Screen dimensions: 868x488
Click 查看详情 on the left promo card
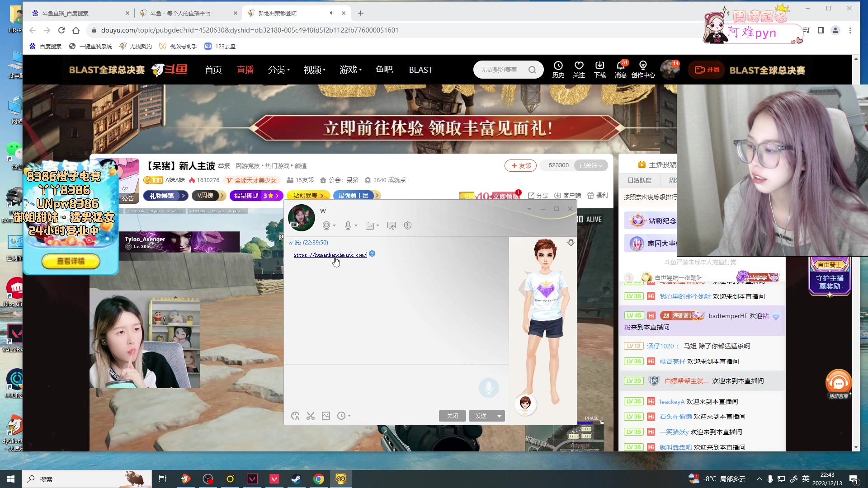click(x=71, y=261)
